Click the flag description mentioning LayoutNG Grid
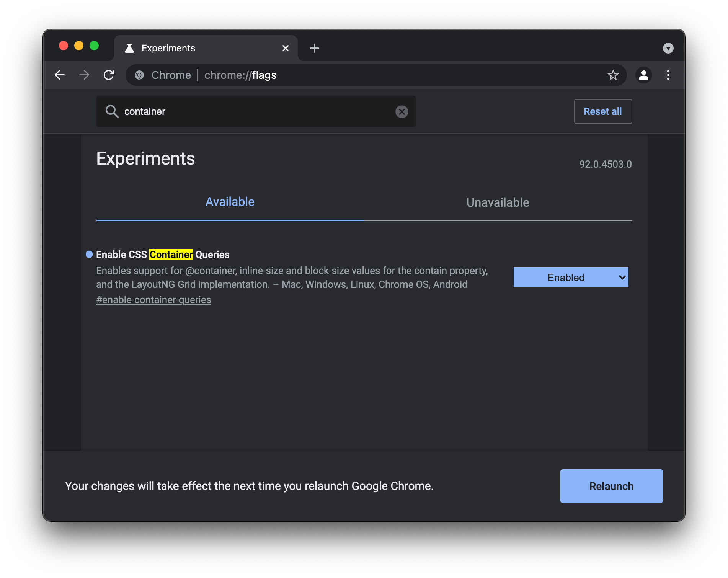Screen dimensions: 728x578 tap(292, 278)
